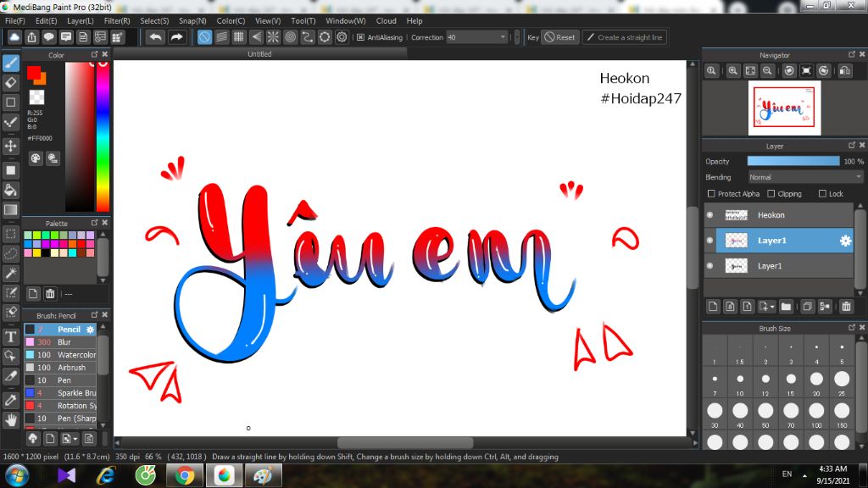868x488 pixels.
Task: Click the Create a straight line button
Action: coord(625,37)
